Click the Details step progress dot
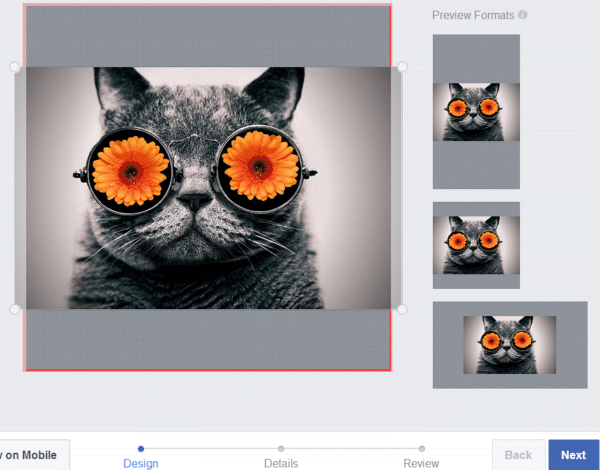This screenshot has width=600, height=470. [281, 448]
